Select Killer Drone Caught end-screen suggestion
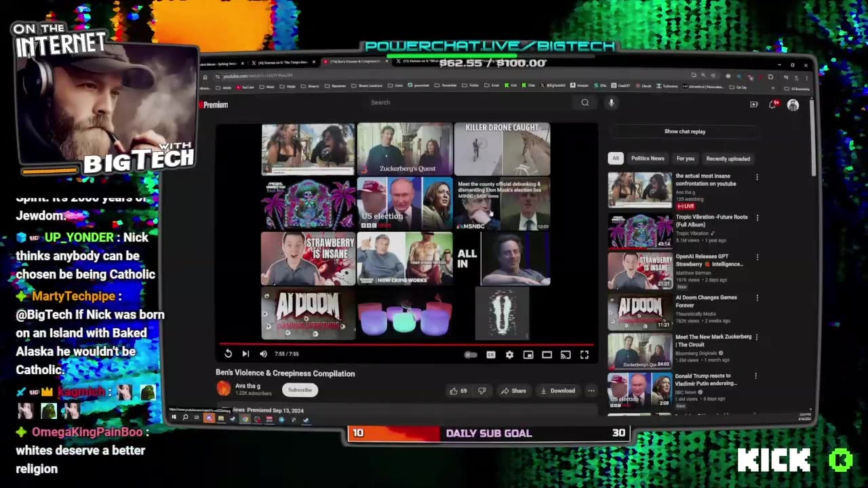Image resolution: width=868 pixels, height=488 pixels. (x=502, y=149)
